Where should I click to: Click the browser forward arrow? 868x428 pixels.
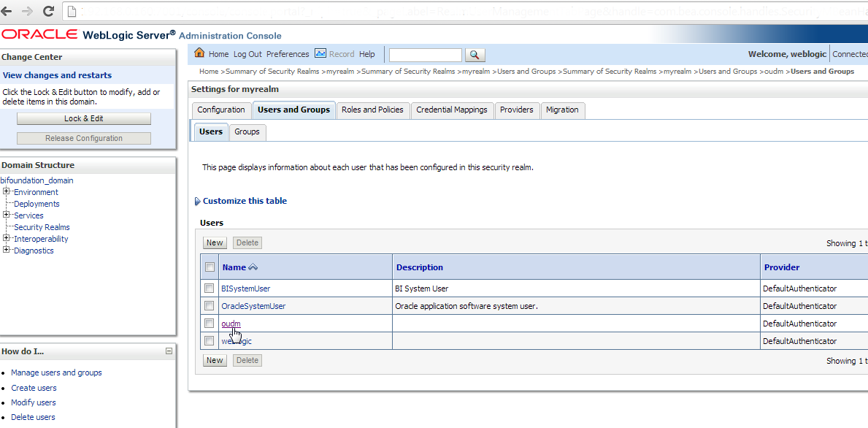point(27,10)
